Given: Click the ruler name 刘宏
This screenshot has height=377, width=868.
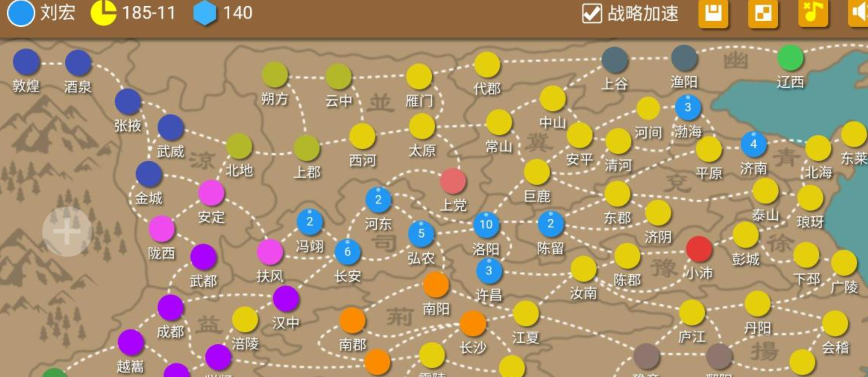Looking at the screenshot, I should click(x=58, y=13).
